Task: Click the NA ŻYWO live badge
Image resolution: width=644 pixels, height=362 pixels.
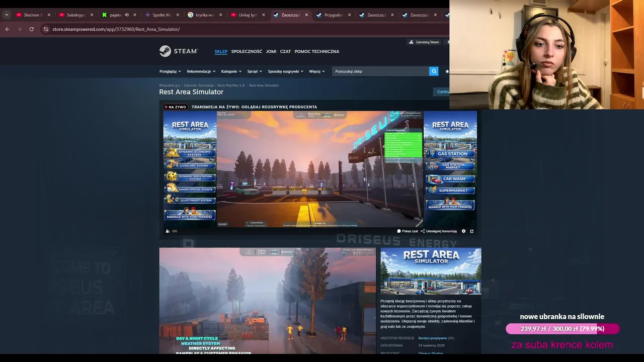Action: [175, 107]
